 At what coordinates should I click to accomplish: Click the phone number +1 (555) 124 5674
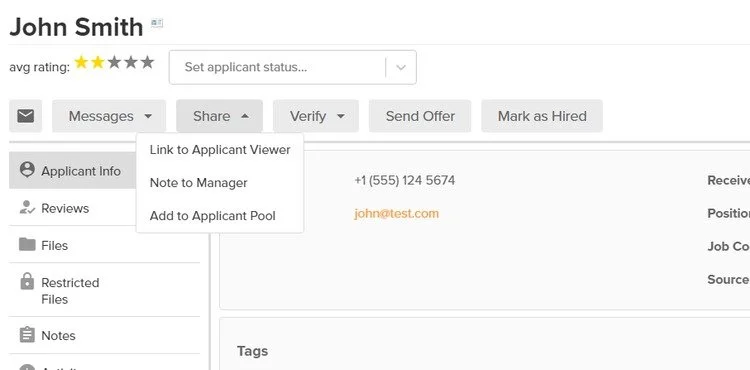pos(405,180)
